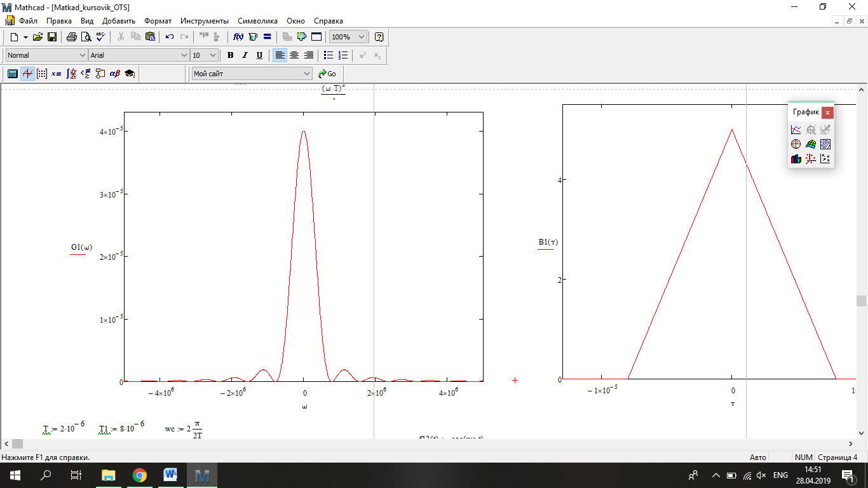Image resolution: width=868 pixels, height=488 pixels.
Task: Toggle underline text formatting
Action: 259,55
